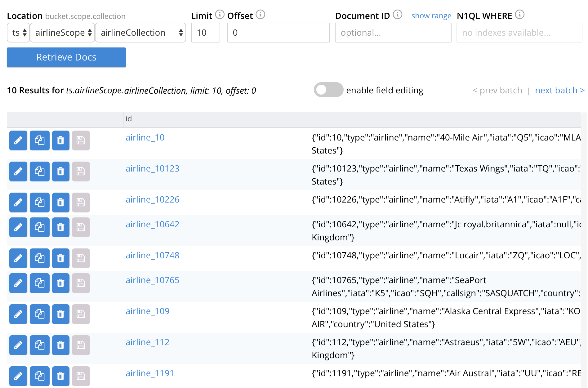
Task: Click the trash icon for airline_109
Action: click(60, 314)
